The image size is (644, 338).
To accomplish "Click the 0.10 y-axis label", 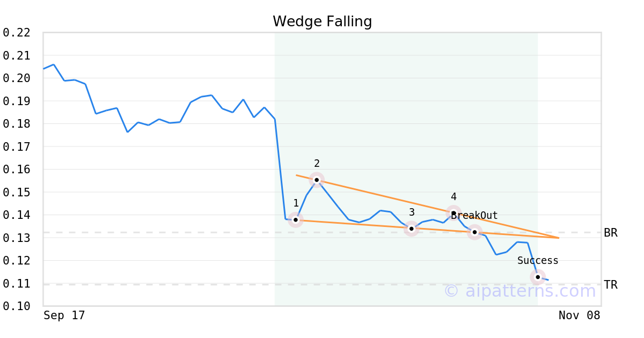I will 16,306.
